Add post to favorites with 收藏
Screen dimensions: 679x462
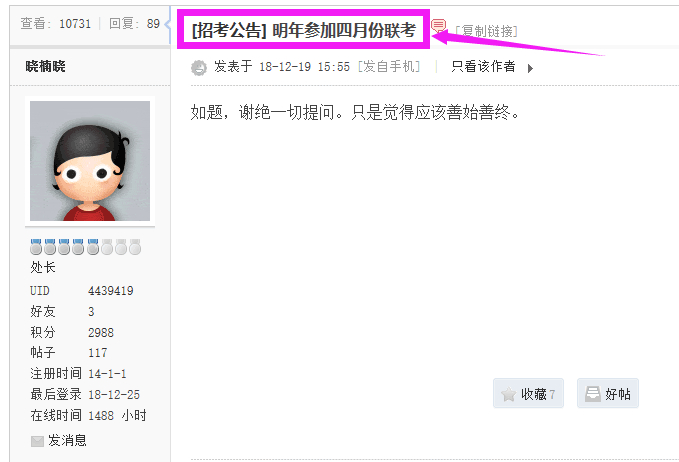click(528, 393)
